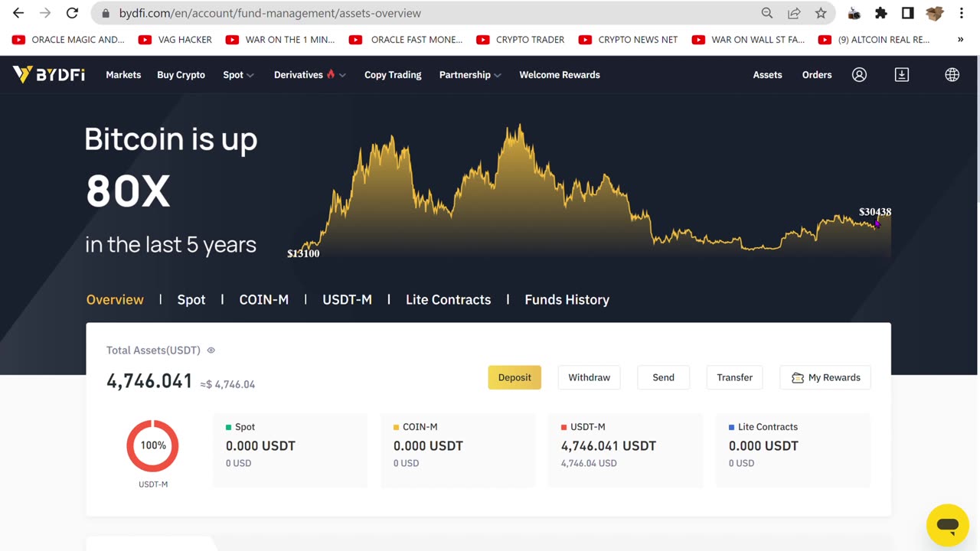
Task: Click the Spot balance card
Action: 290,450
